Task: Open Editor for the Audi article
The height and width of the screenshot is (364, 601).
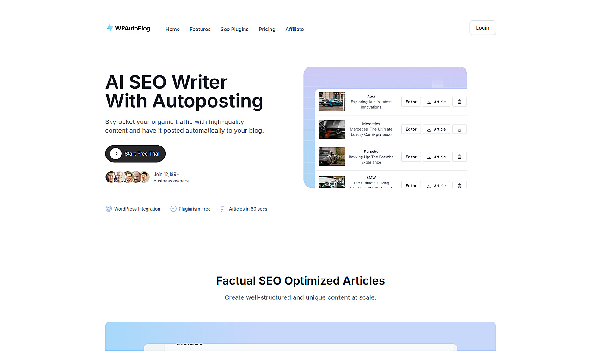Action: 411,102
